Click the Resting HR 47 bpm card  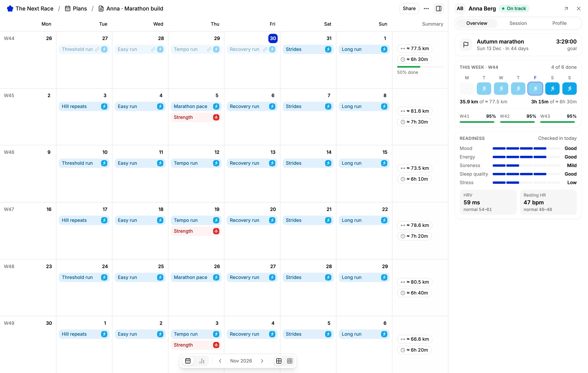pyautogui.click(x=548, y=202)
